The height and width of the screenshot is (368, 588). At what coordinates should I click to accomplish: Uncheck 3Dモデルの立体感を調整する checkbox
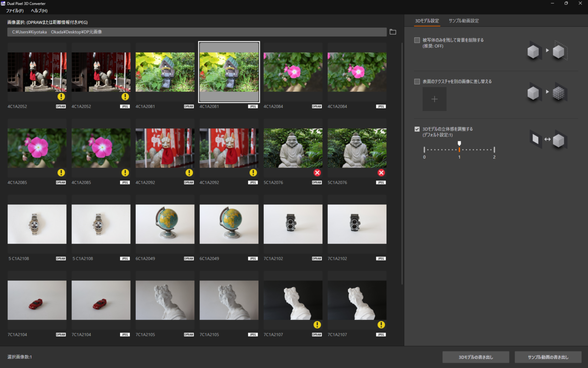coord(417,129)
